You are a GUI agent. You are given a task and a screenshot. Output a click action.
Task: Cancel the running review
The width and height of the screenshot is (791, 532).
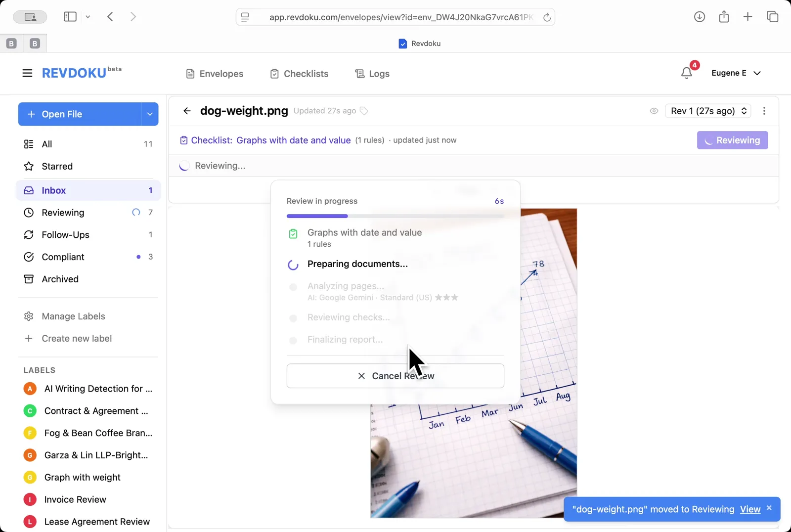(395, 376)
